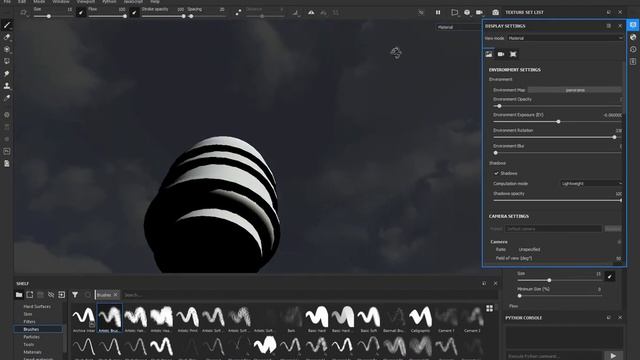Open the Viewport menu
This screenshot has width=640, height=360.
(x=85, y=2)
